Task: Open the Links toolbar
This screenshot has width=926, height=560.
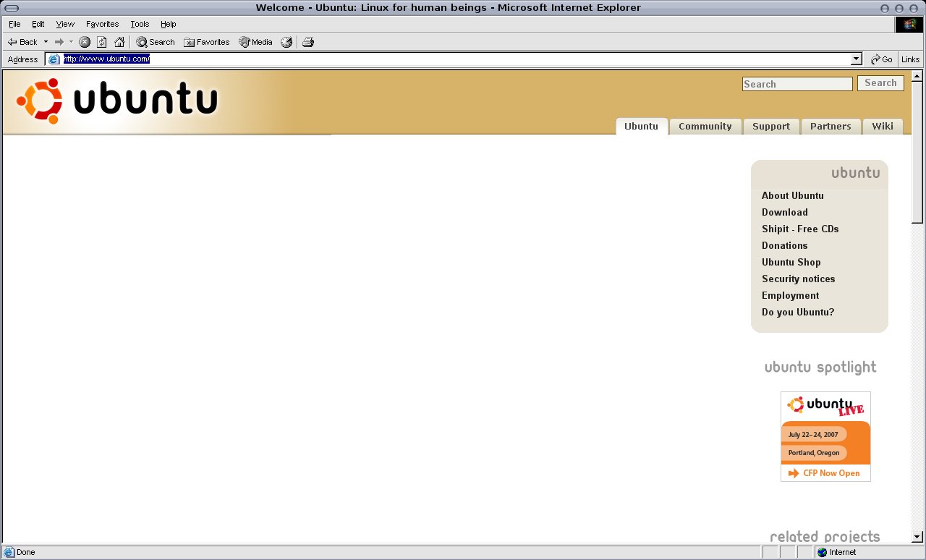Action: pos(911,59)
